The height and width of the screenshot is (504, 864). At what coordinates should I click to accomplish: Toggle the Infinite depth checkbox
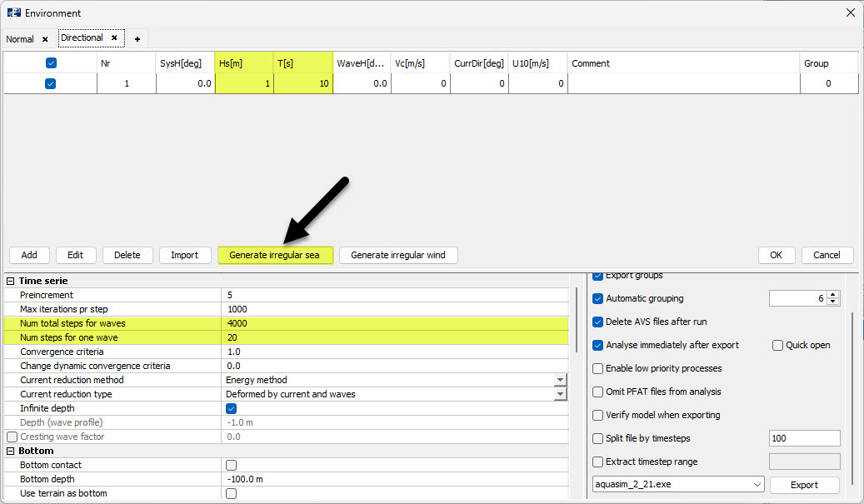(x=231, y=408)
